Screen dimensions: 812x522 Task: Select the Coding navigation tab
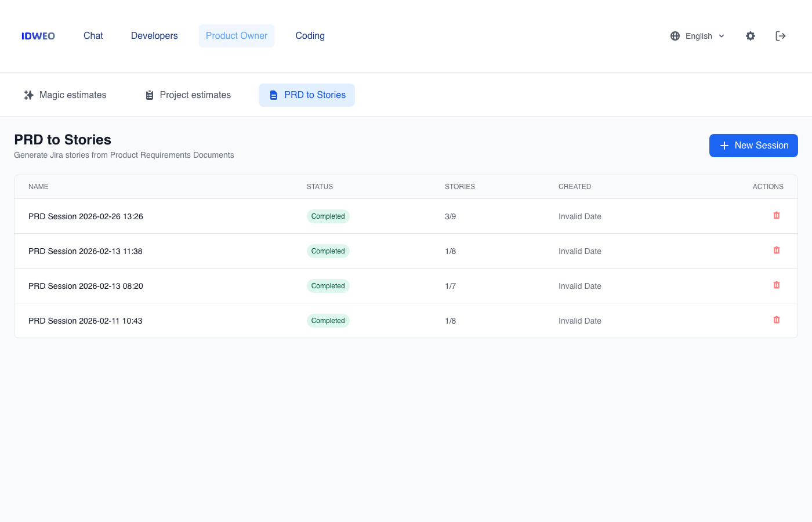tap(310, 35)
